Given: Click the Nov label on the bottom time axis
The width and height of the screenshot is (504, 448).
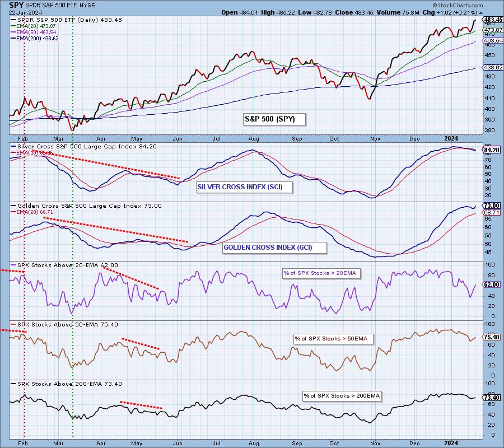Looking at the screenshot, I should tap(375, 443).
